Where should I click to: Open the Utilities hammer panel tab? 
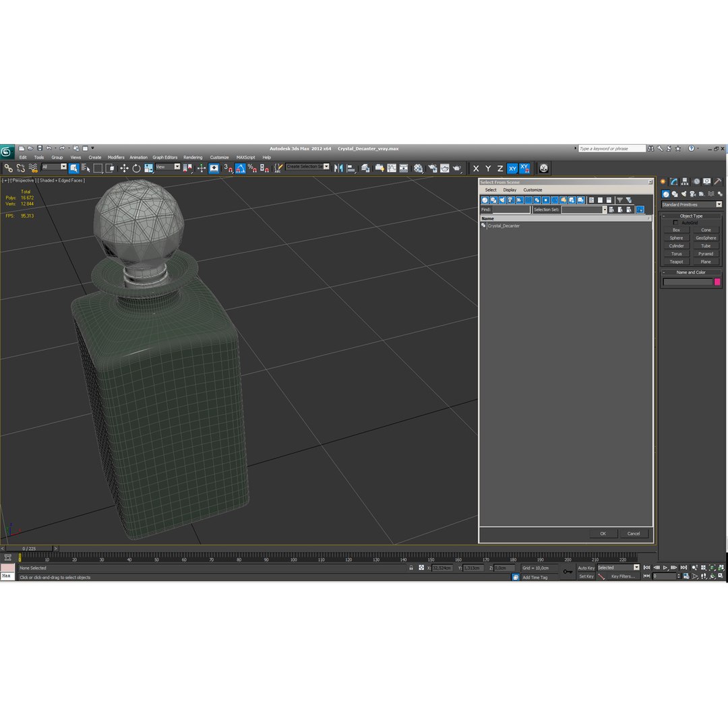[718, 181]
